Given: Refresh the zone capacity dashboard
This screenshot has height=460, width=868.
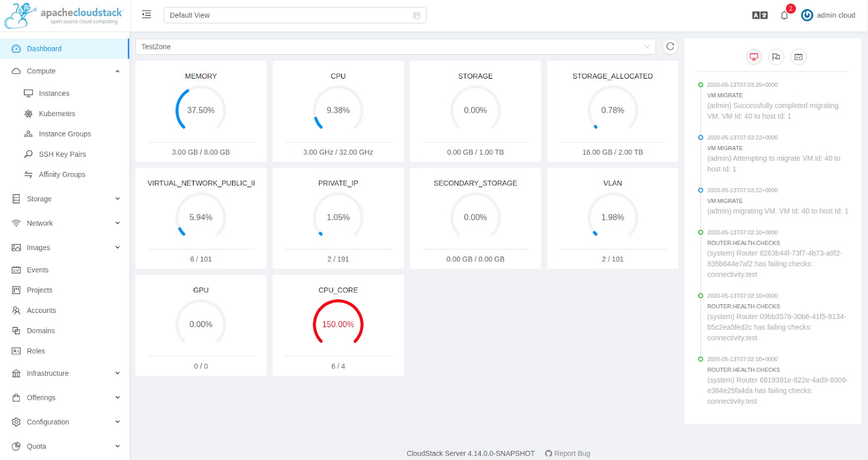Looking at the screenshot, I should pos(670,47).
